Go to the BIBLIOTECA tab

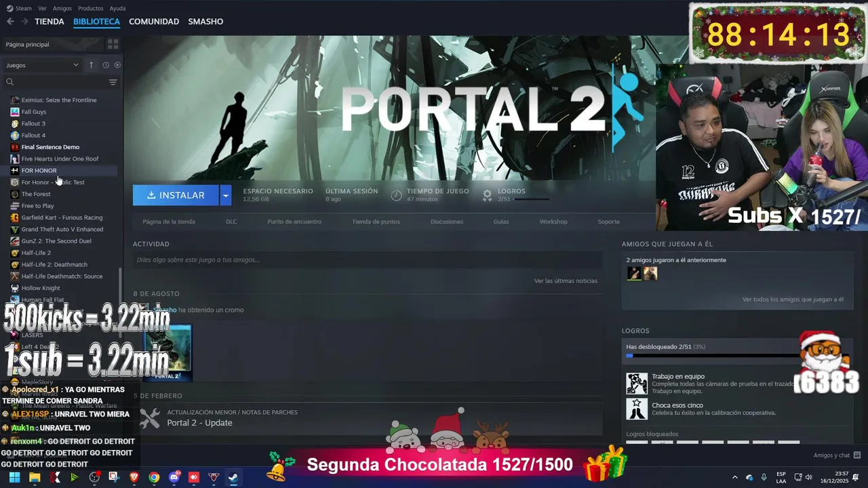[x=96, y=22]
